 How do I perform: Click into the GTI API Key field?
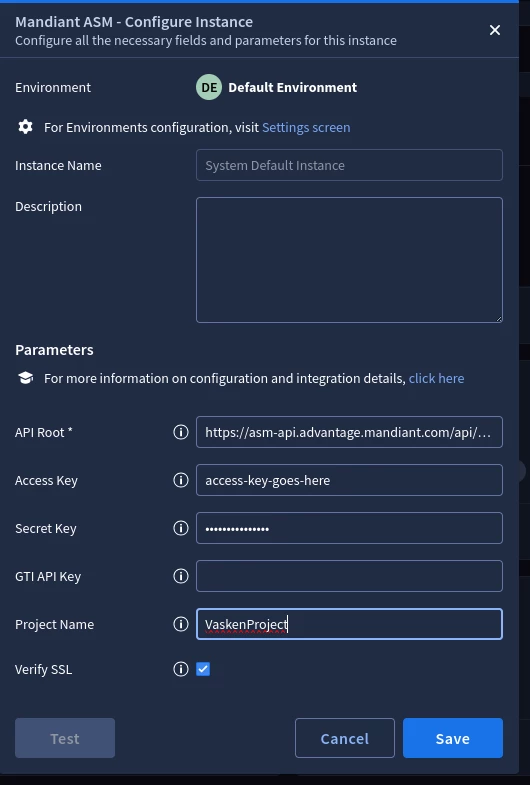click(349, 576)
